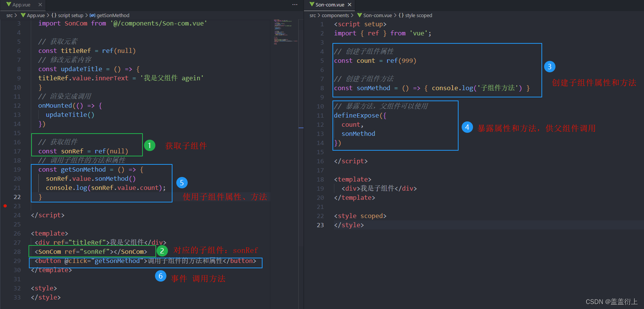Screen dimensions: 644x309
Task: Open 'getSonMethod' breadcrumb symbol
Action: point(113,16)
